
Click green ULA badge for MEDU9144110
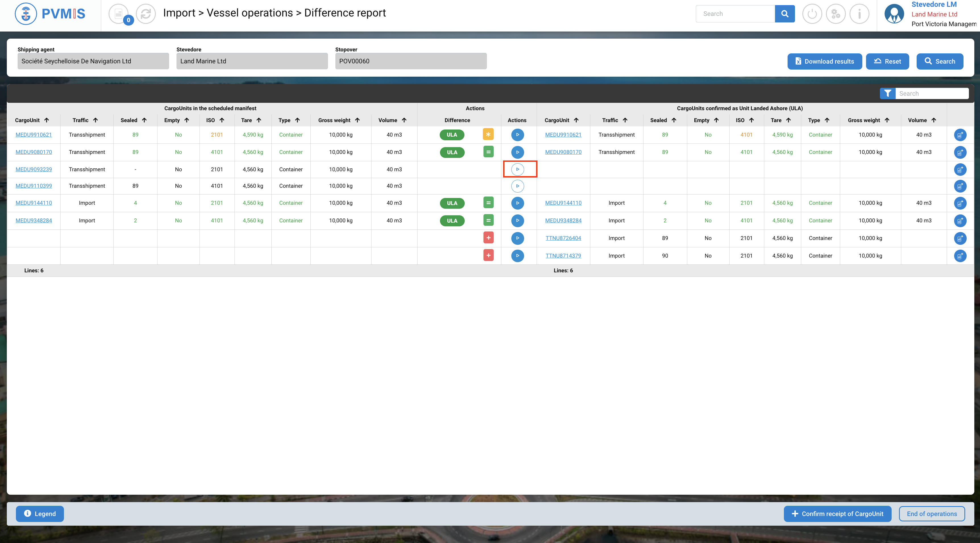point(452,203)
